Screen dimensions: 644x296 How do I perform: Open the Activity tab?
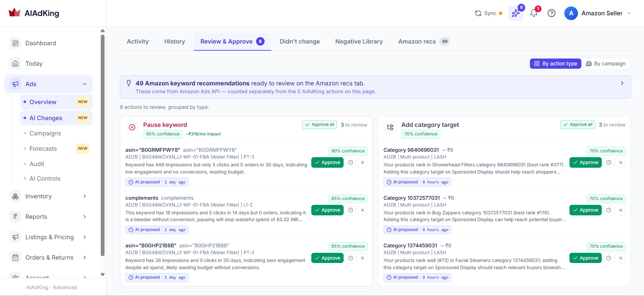pyautogui.click(x=138, y=42)
